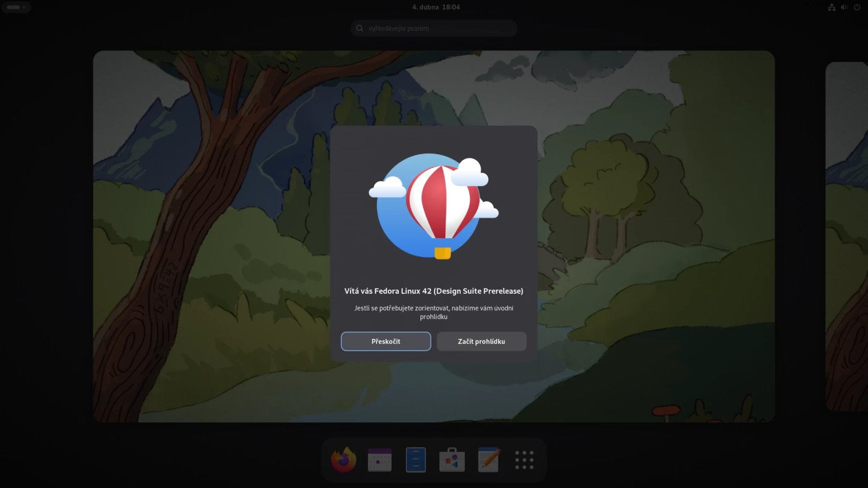Click the workspace indicator pill in top bar
Screen dimensions: 868x488
[x=16, y=7]
